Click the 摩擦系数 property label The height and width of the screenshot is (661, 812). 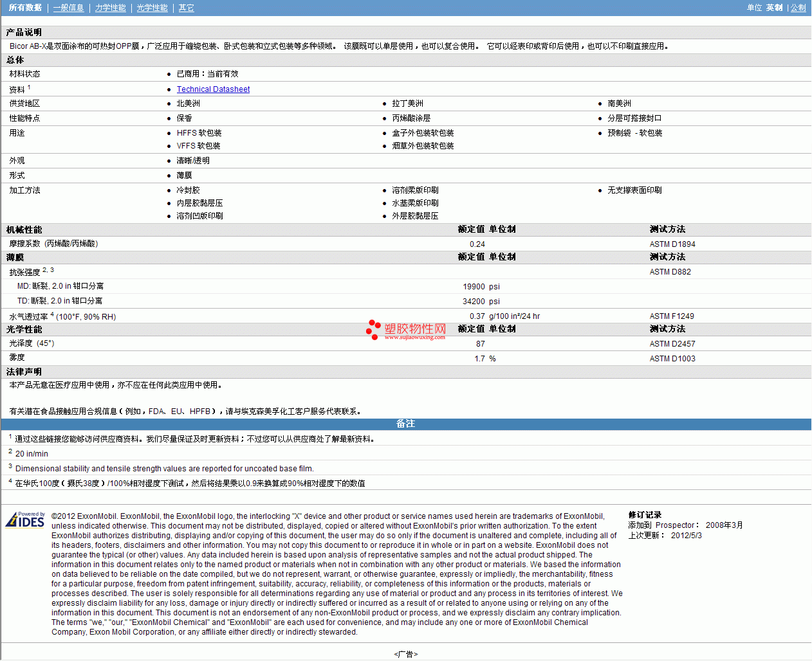point(54,244)
